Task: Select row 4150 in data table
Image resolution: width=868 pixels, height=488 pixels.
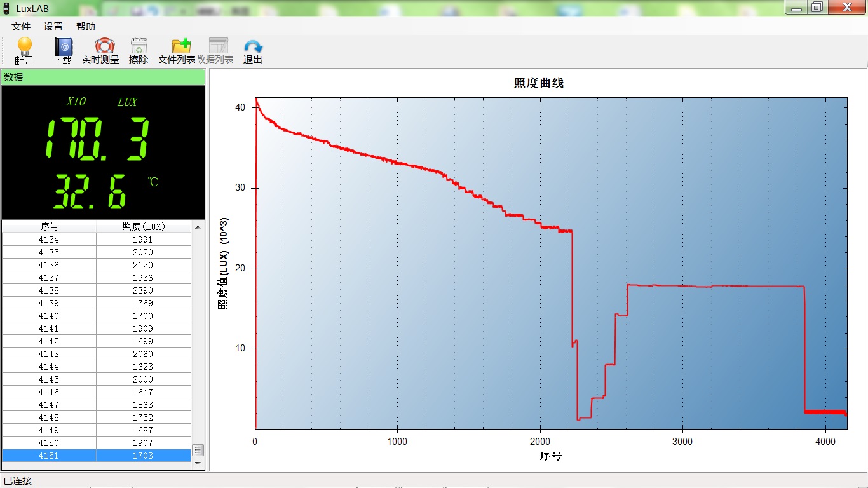Action: pyautogui.click(x=97, y=443)
